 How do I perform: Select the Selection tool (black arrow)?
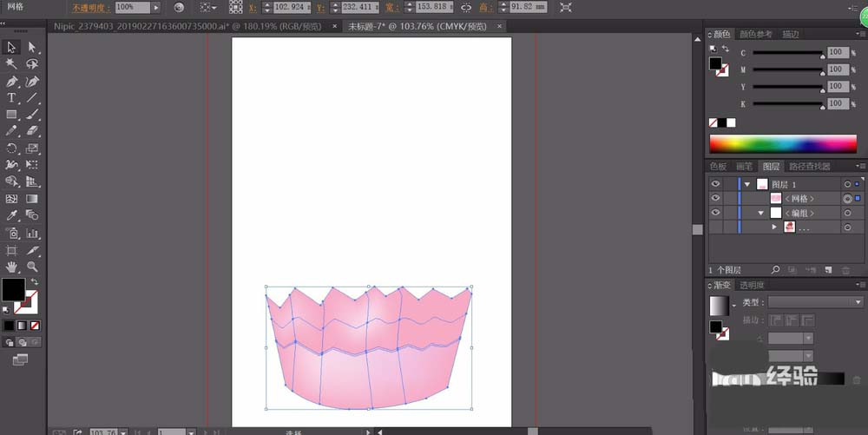click(11, 47)
